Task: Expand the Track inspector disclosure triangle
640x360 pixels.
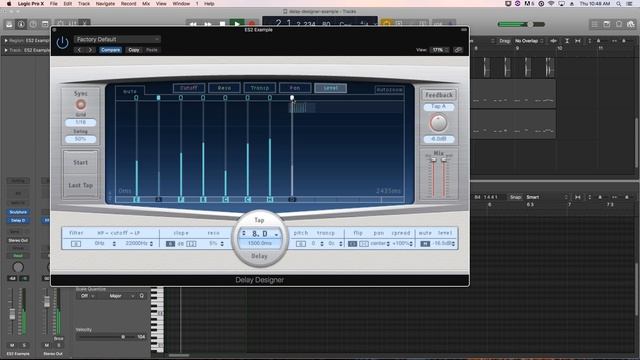Action: coord(6,50)
